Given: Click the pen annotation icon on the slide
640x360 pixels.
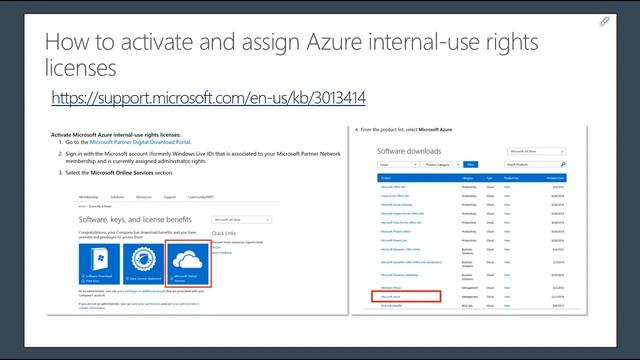Looking at the screenshot, I should 604,21.
